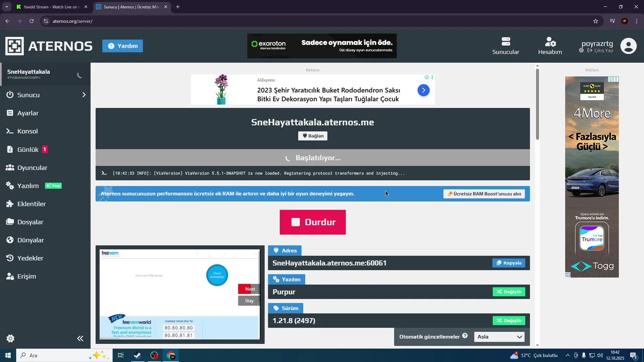Claim free RAM Boost button

click(x=484, y=194)
